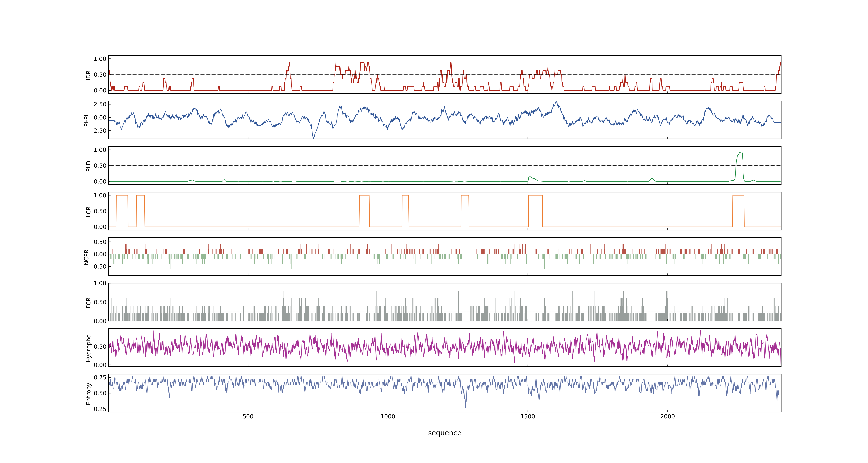Click the IDR y-axis label
This screenshot has height=463, width=868.
click(88, 75)
